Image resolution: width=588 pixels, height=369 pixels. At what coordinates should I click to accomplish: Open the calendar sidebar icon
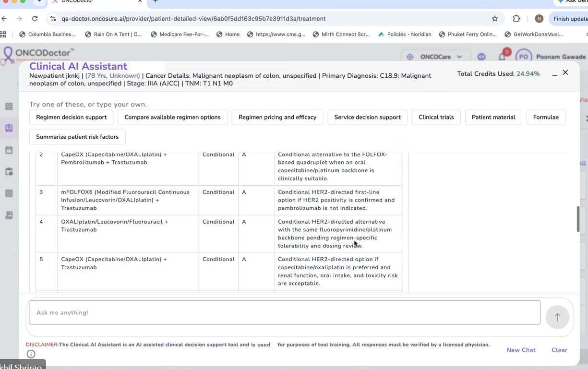[x=9, y=150]
